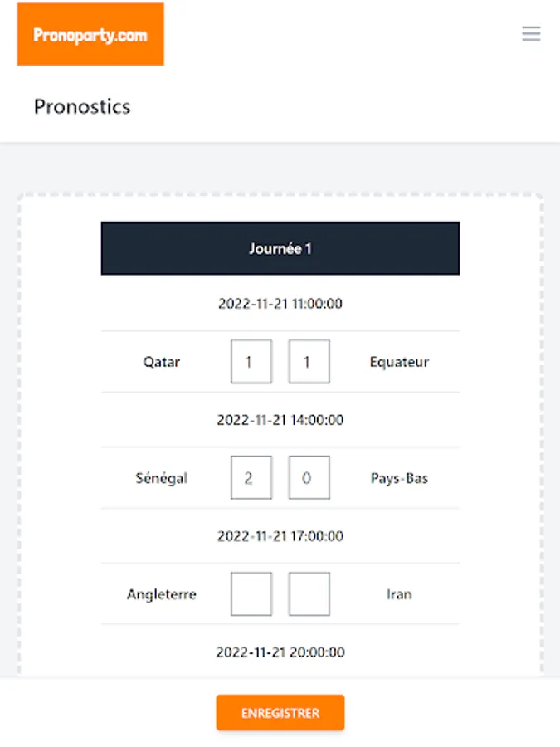
Task: Click the empty Iran score box
Action: (309, 594)
